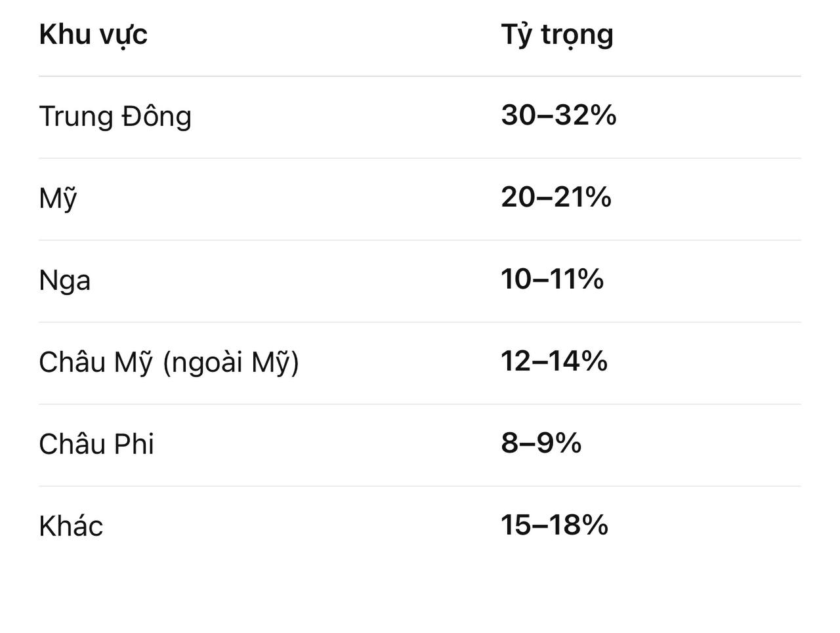Screen dimensions: 840x633
Task: Click the divider line under the header row
Action: (x=420, y=76)
